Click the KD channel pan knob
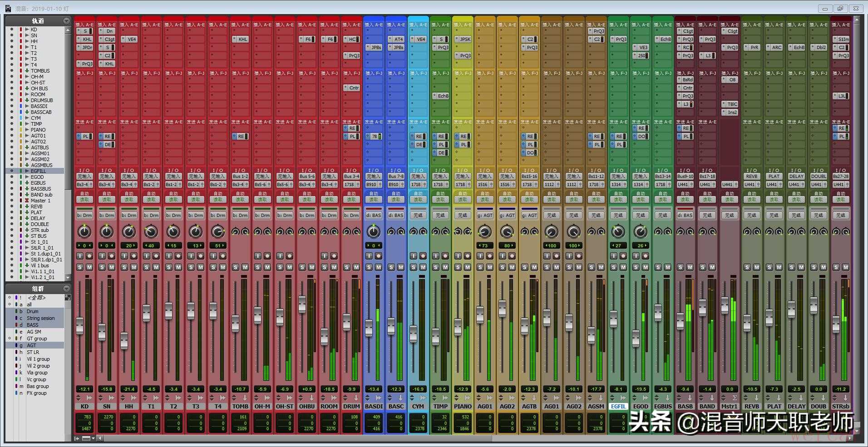 [x=84, y=232]
